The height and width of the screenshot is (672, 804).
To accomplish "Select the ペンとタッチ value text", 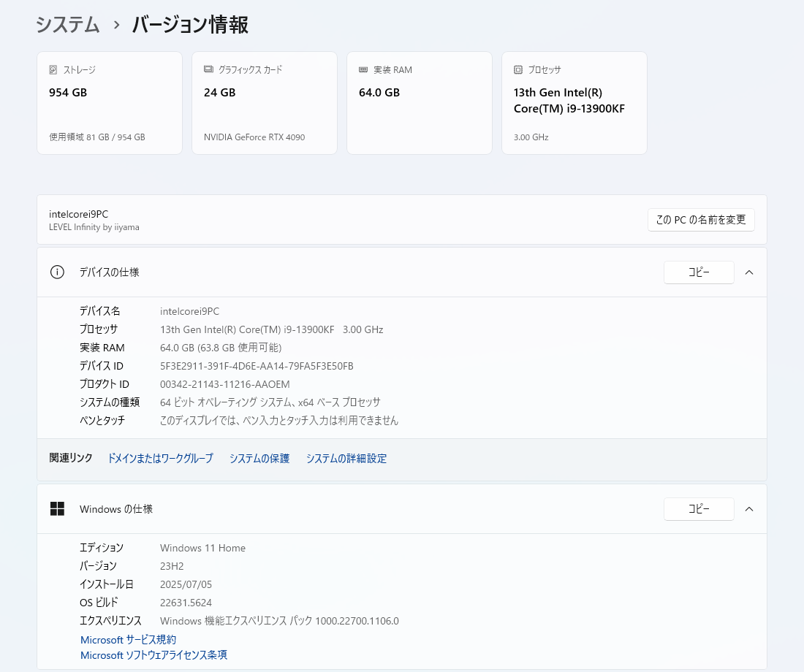I will tap(279, 420).
